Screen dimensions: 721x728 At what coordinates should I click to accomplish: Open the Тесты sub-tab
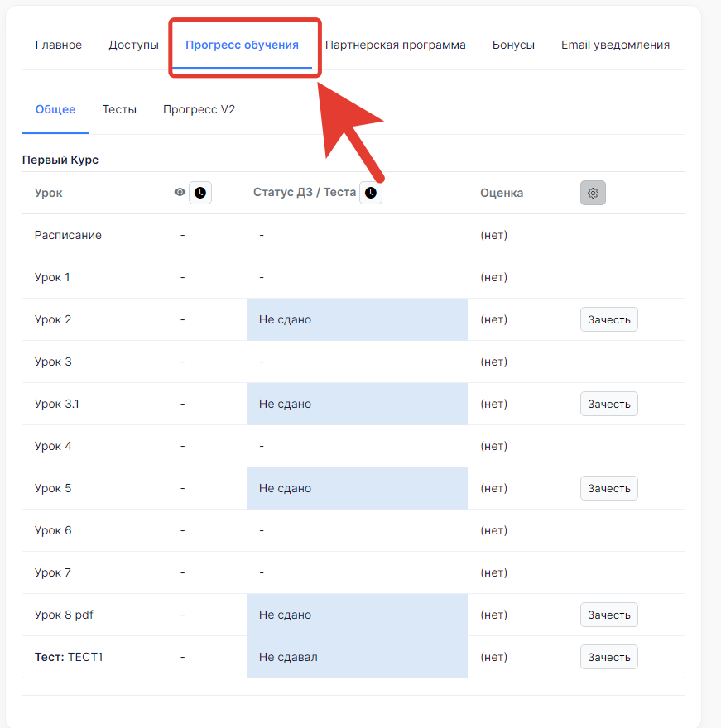(x=119, y=109)
